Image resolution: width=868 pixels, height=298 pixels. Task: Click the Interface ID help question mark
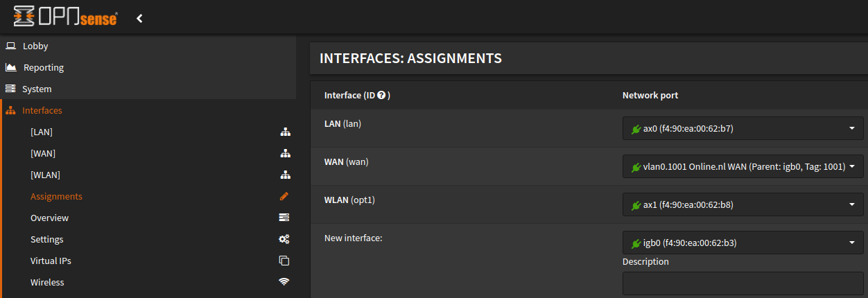(x=381, y=96)
